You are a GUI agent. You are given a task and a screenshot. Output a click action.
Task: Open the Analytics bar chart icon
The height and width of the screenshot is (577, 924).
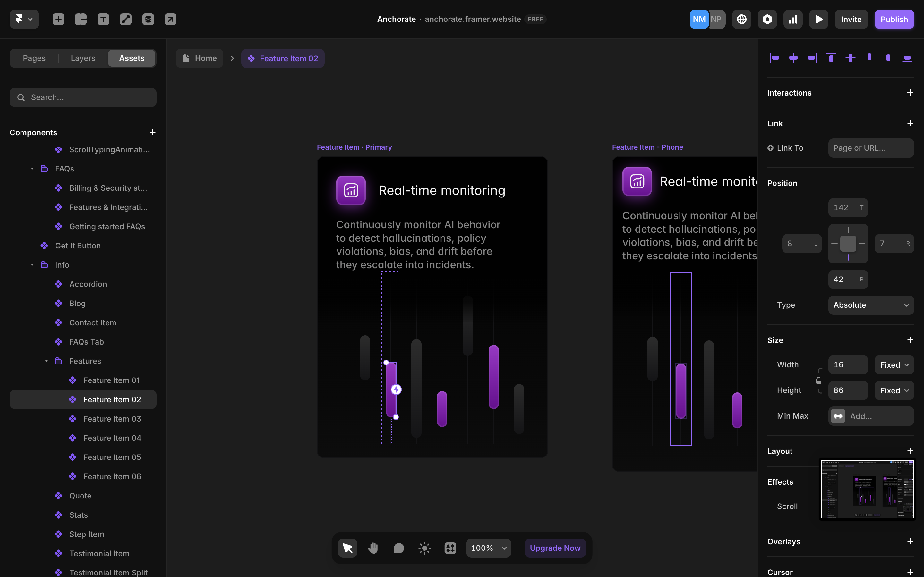[793, 19]
